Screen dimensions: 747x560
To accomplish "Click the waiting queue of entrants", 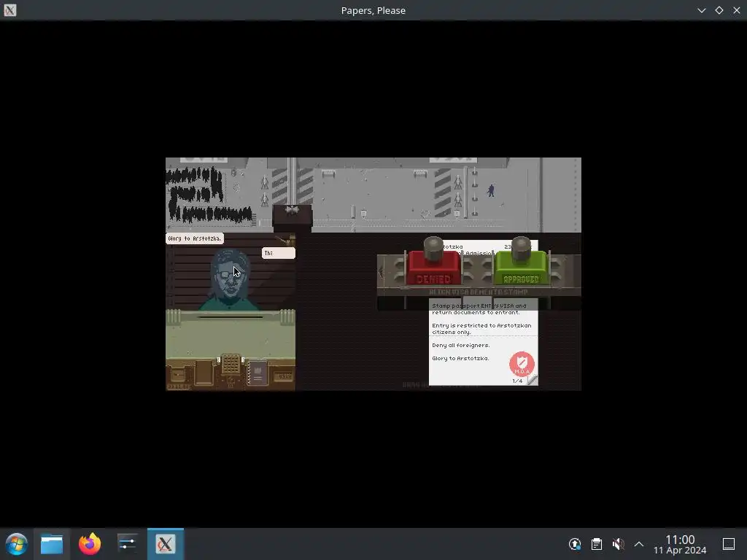I will point(208,195).
